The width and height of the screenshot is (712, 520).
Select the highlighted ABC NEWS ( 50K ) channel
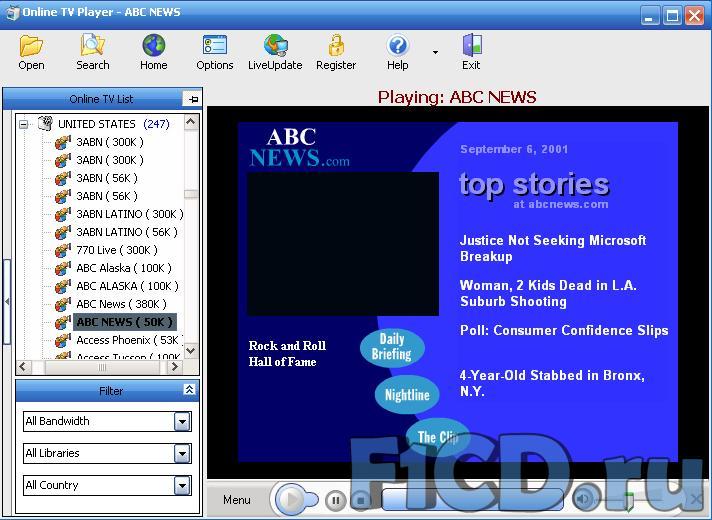point(124,322)
